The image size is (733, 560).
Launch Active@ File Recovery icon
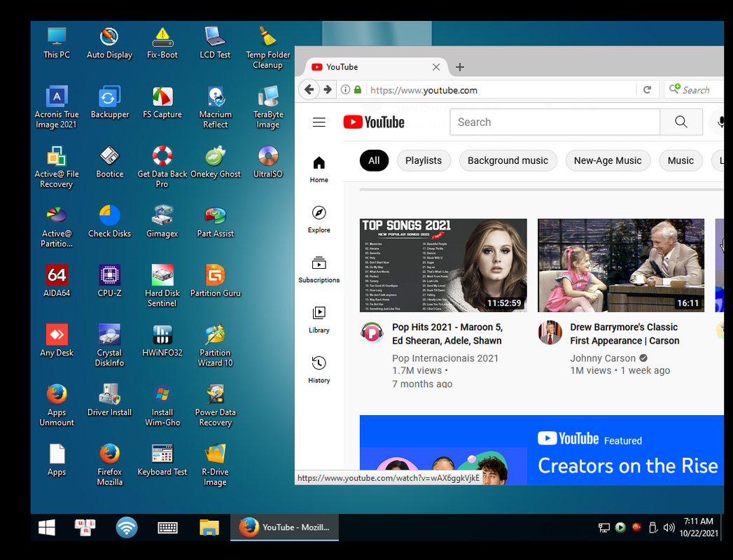(57, 167)
